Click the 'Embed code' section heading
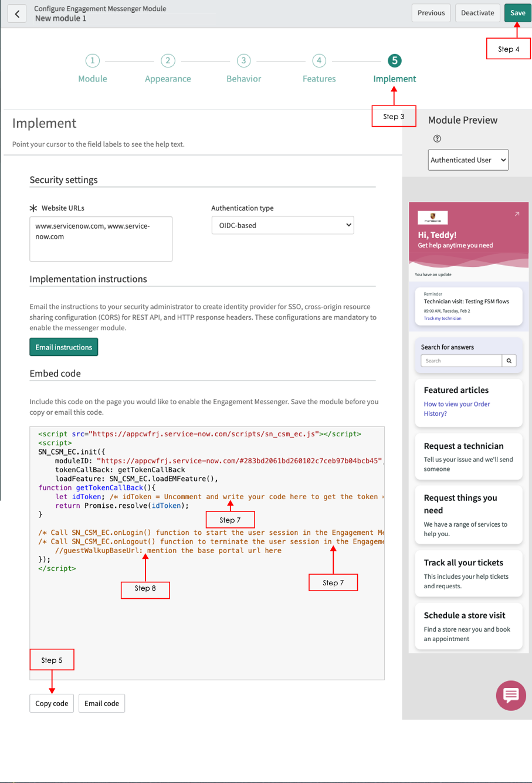Viewport: 532px width, 783px height. 55,374
